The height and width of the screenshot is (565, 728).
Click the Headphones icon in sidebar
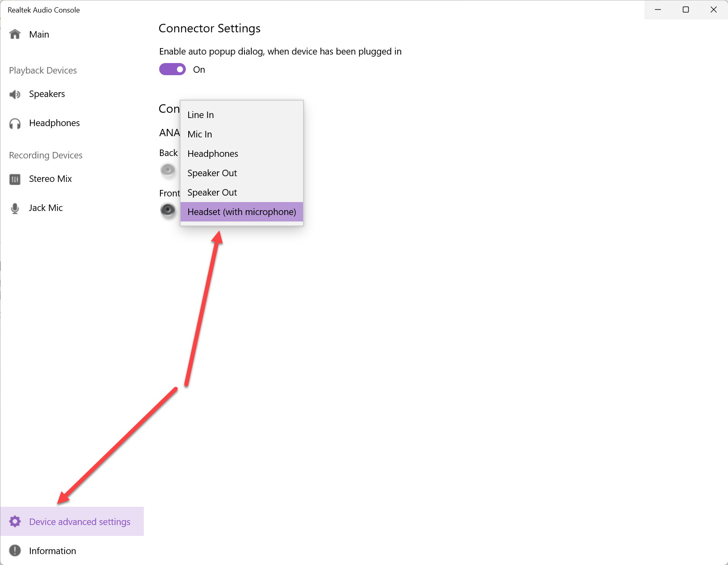coord(15,123)
